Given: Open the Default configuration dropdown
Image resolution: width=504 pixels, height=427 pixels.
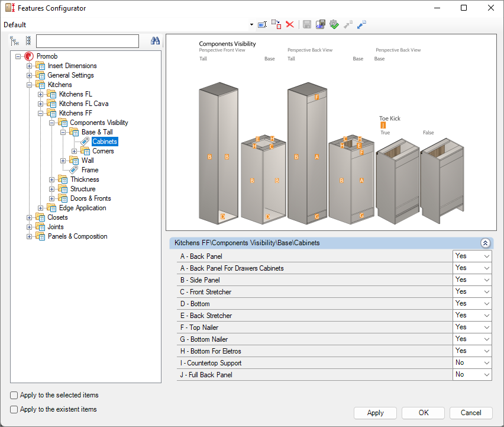Looking at the screenshot, I should tap(251, 25).
